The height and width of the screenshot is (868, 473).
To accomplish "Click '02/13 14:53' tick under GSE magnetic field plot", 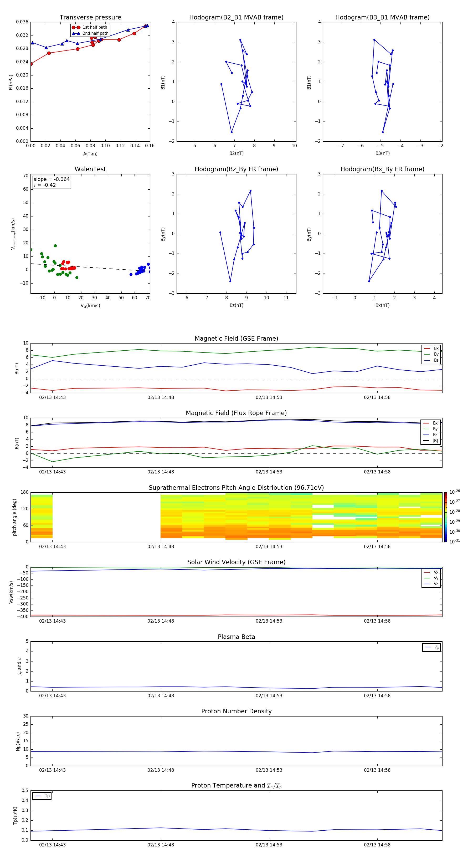I will 269,397.
